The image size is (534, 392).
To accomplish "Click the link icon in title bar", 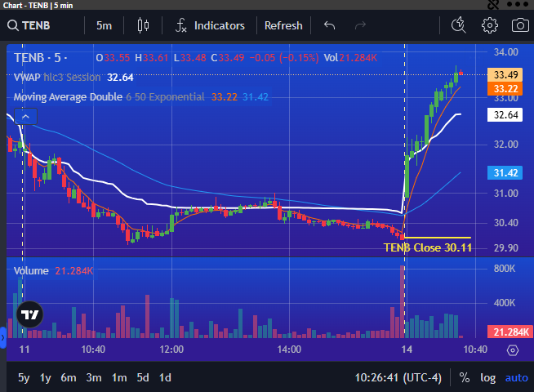I will pos(492,4).
